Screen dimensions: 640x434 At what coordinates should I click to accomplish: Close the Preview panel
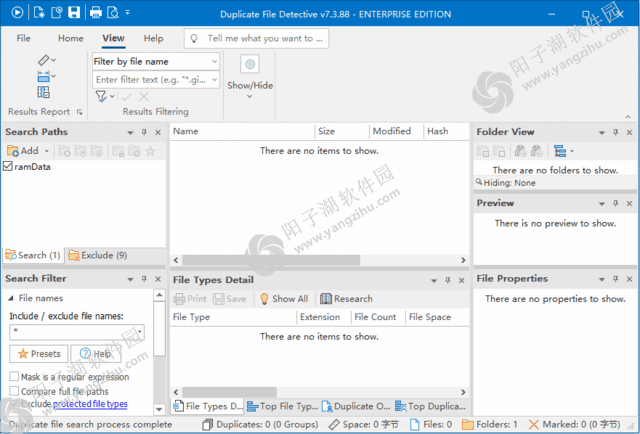629,203
